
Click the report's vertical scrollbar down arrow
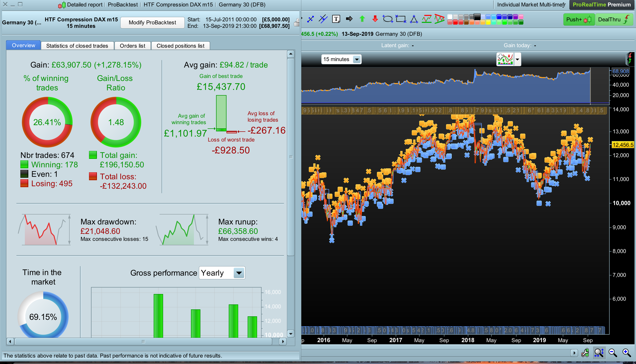(x=291, y=333)
